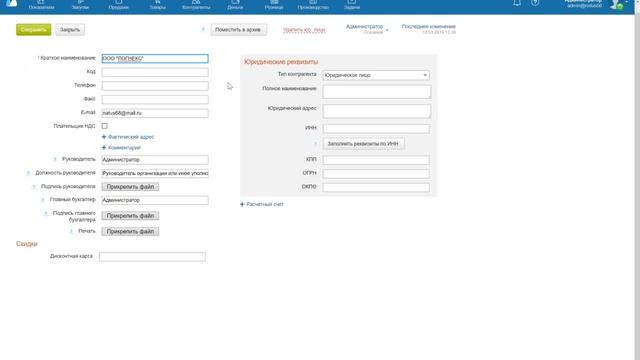Viewport: 640px width, 360px height.
Task: Click the help icon beside Должность руководителя
Action: pos(28,173)
